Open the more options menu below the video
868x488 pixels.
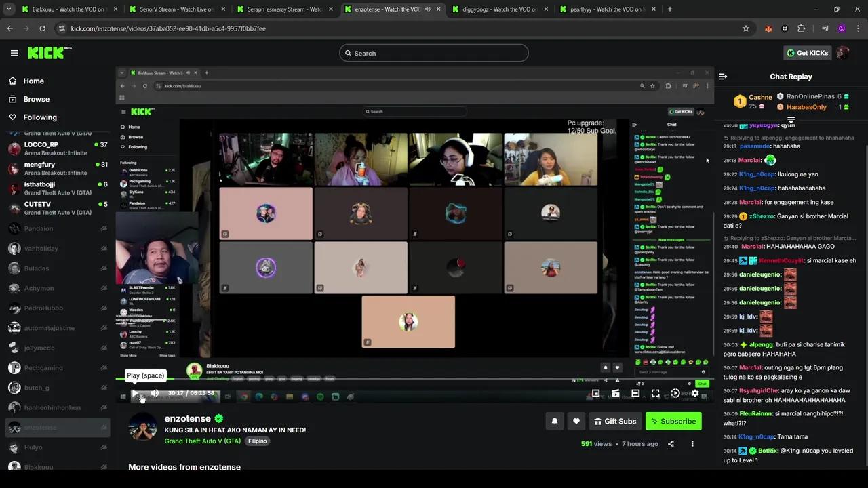[692, 444]
